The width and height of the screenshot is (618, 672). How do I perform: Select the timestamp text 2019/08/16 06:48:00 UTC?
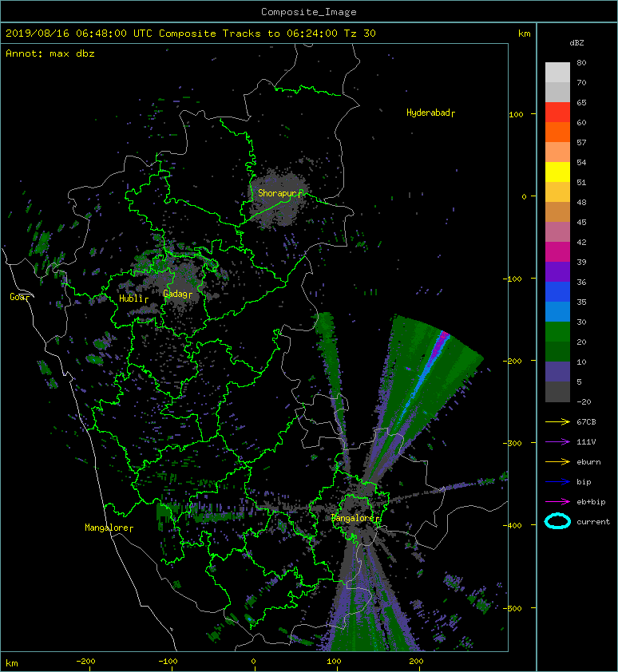tap(79, 34)
